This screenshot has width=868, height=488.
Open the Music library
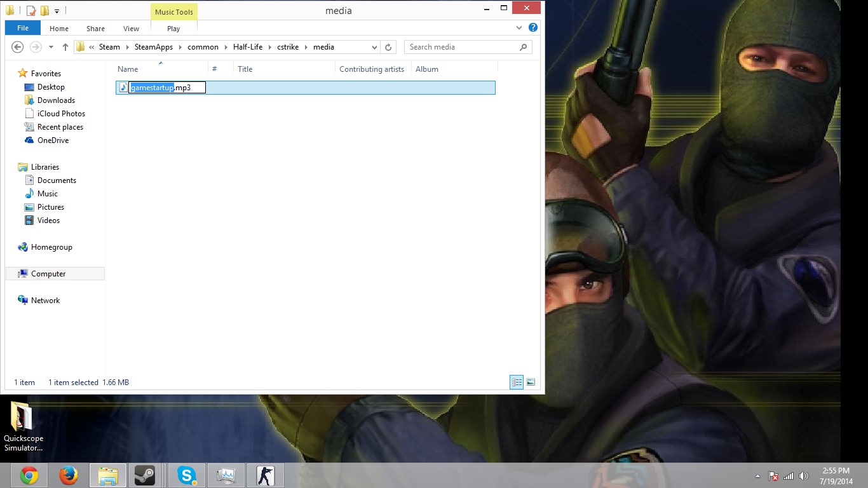point(47,194)
